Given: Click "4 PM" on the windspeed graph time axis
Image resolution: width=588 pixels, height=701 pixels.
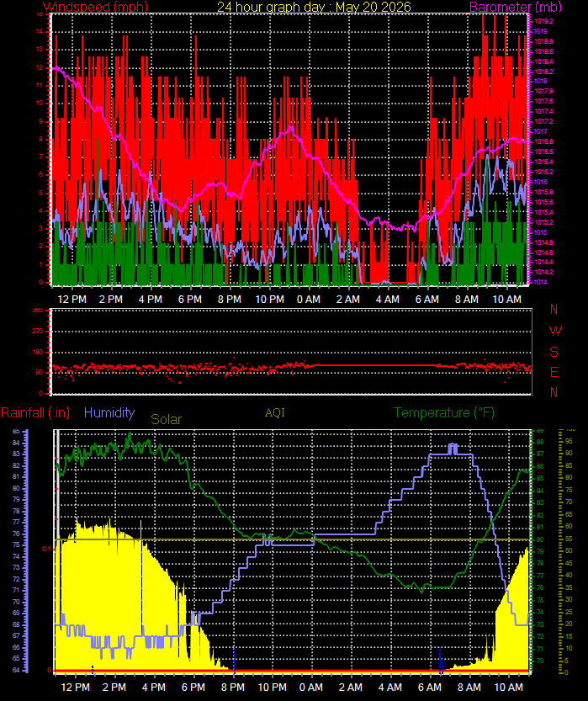Looking at the screenshot, I should 150,300.
